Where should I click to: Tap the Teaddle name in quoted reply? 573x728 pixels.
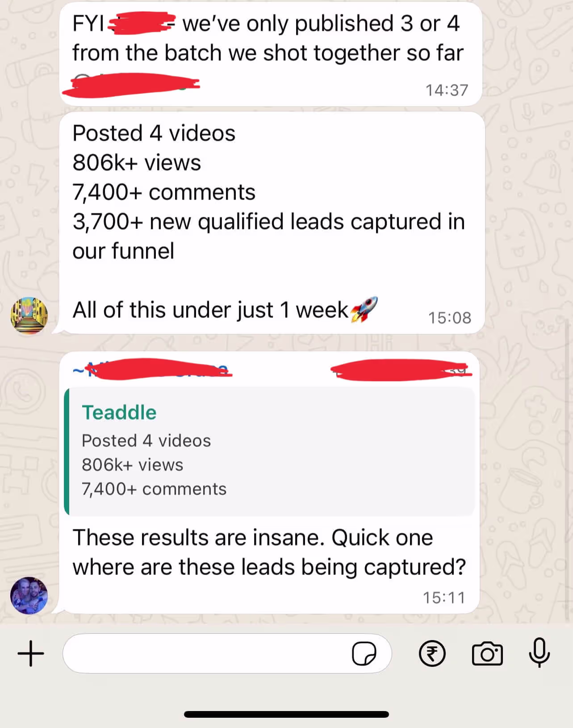pyautogui.click(x=119, y=412)
